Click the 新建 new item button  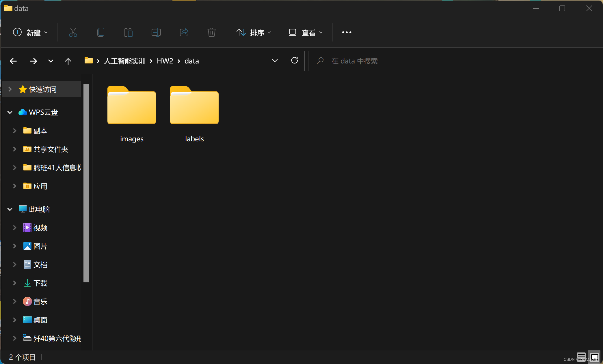(x=30, y=33)
